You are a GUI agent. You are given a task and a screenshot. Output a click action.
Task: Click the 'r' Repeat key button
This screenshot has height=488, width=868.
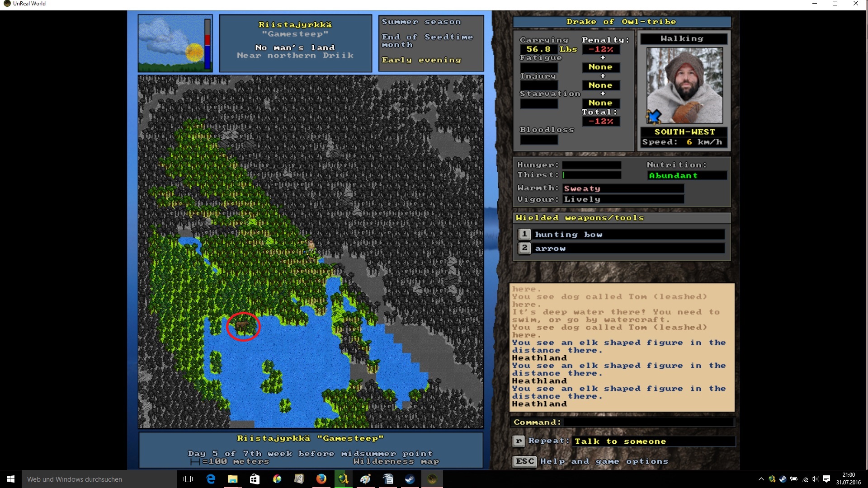pos(519,441)
